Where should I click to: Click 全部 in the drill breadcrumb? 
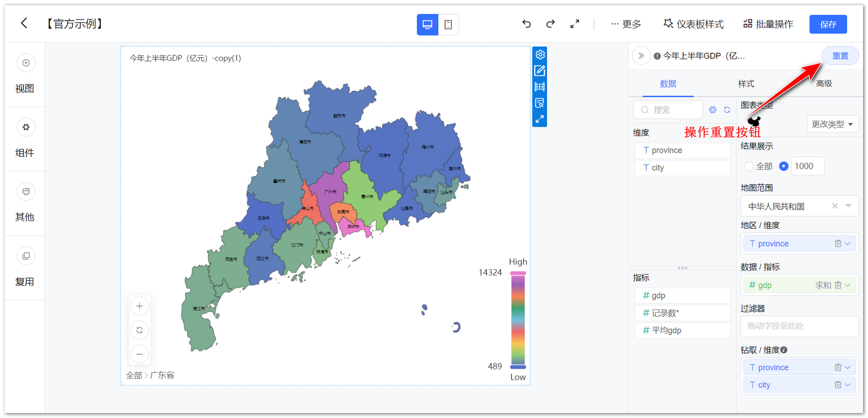click(x=134, y=376)
